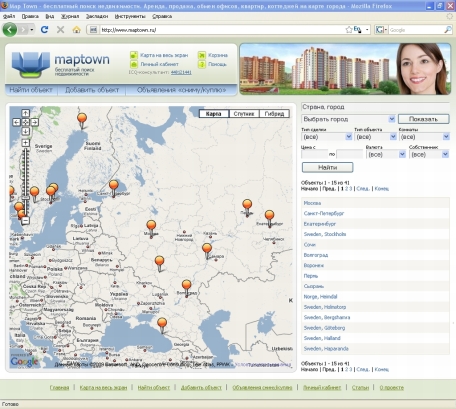Go to browser home page icon
The width and height of the screenshot is (456, 409).
pos(76,30)
